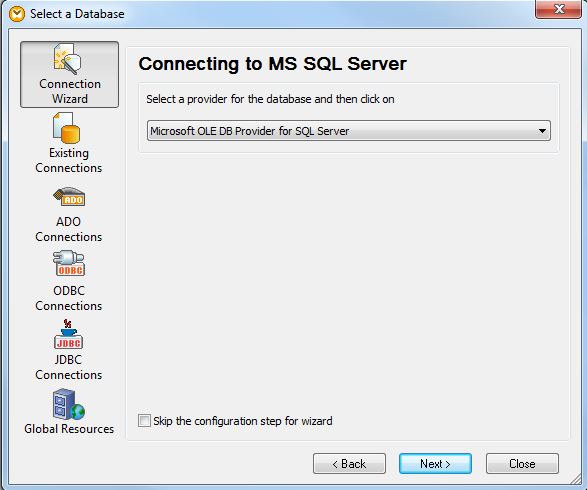587x490 pixels.
Task: Open the JDBC coffee cup icon
Action: coord(69,334)
